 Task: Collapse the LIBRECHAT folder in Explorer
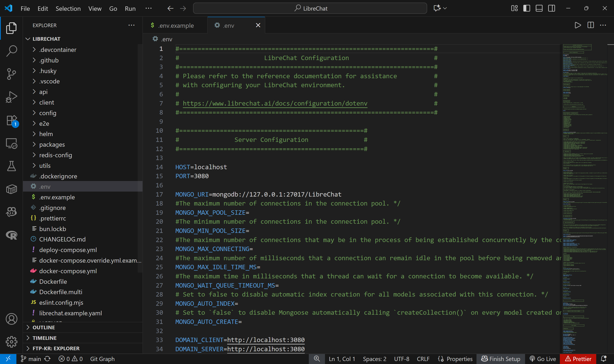(28, 39)
